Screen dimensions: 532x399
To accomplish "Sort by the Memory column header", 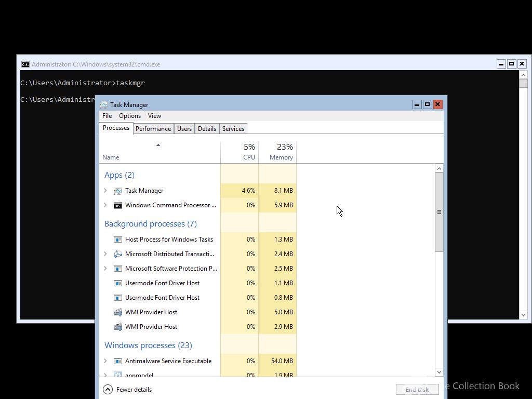I will [x=277, y=152].
